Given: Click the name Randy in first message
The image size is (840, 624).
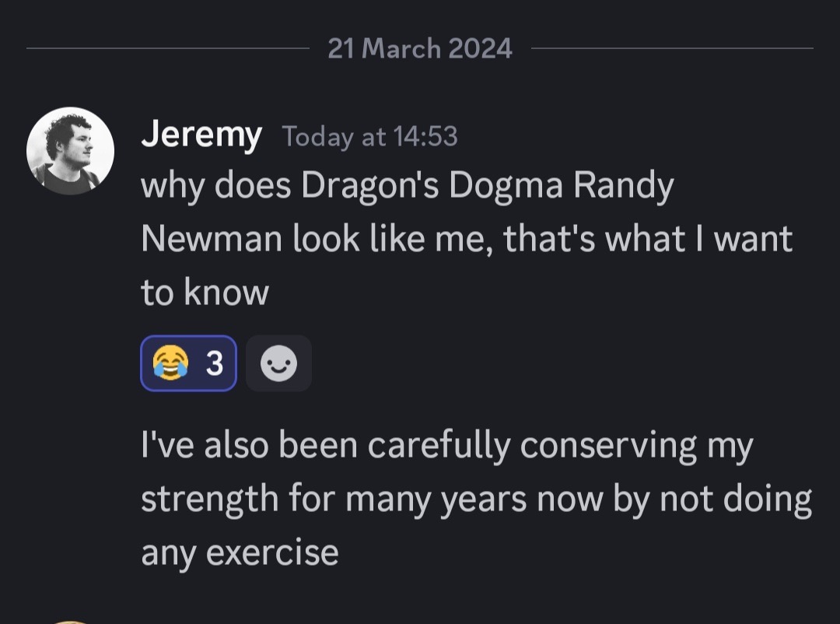Looking at the screenshot, I should tap(624, 185).
